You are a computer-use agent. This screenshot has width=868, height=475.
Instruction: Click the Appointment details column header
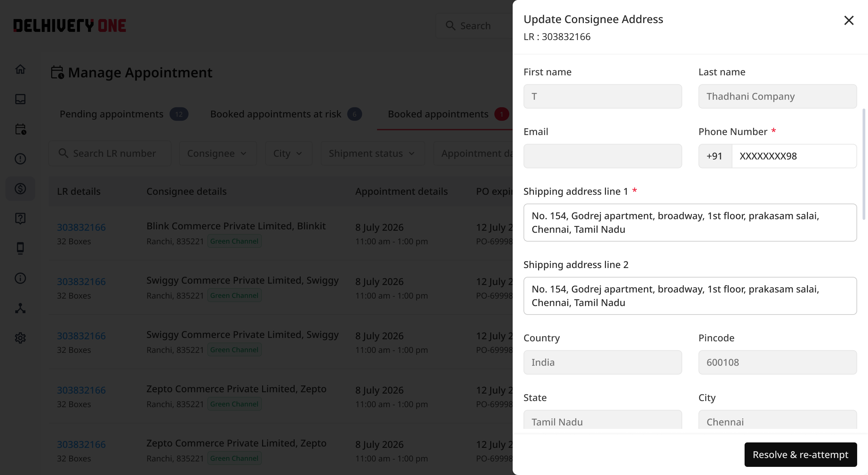(401, 191)
